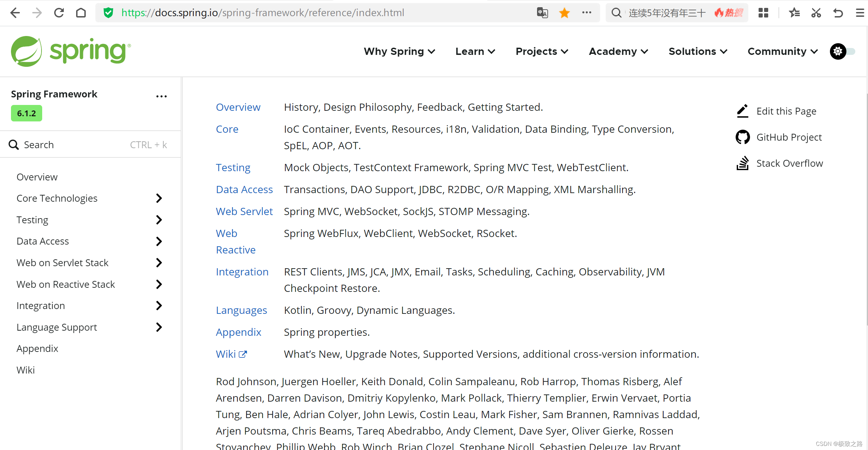
Task: Open the Projects dropdown menu
Action: pos(542,51)
